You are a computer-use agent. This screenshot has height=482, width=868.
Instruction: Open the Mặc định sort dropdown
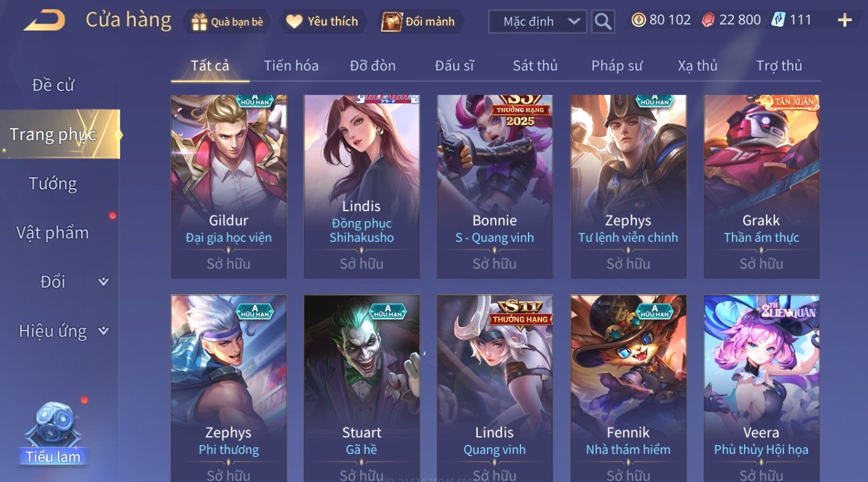538,22
